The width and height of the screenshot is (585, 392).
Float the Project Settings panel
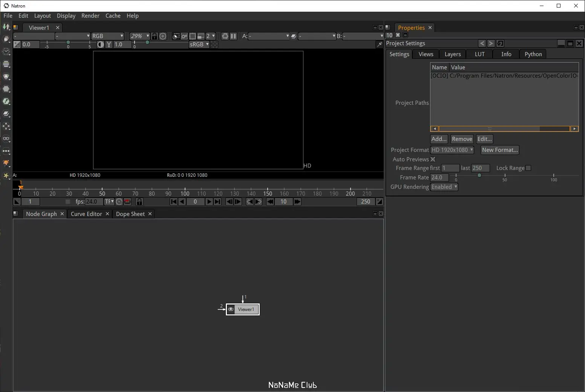(x=570, y=43)
